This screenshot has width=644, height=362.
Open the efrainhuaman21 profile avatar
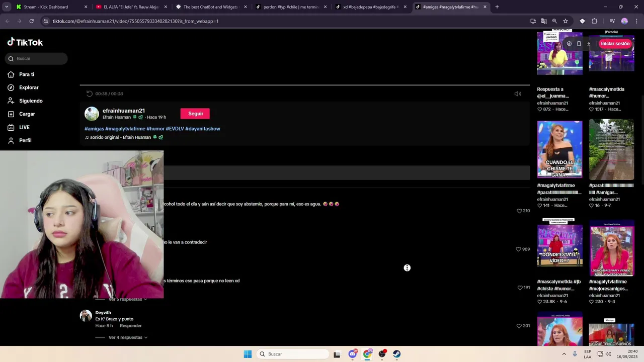92,114
